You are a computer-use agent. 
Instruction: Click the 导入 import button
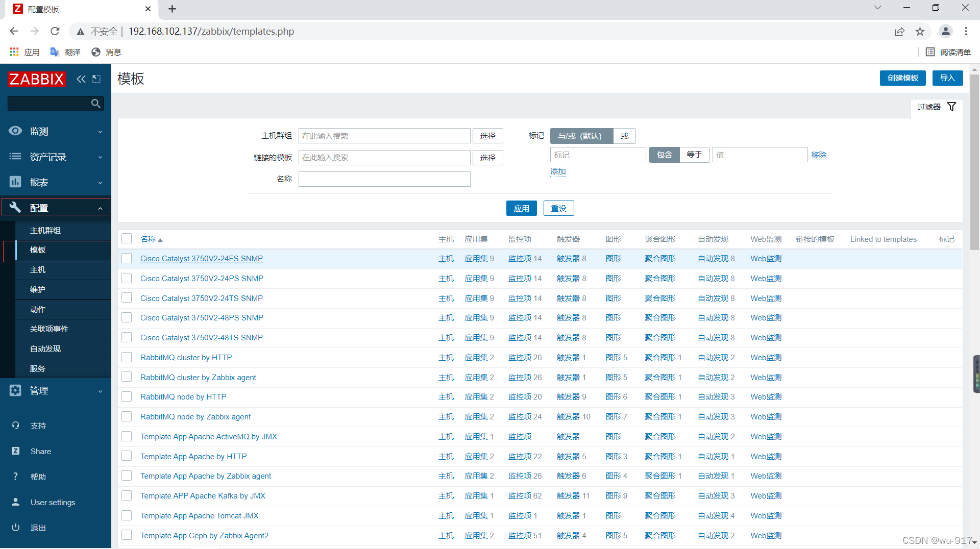[947, 78]
